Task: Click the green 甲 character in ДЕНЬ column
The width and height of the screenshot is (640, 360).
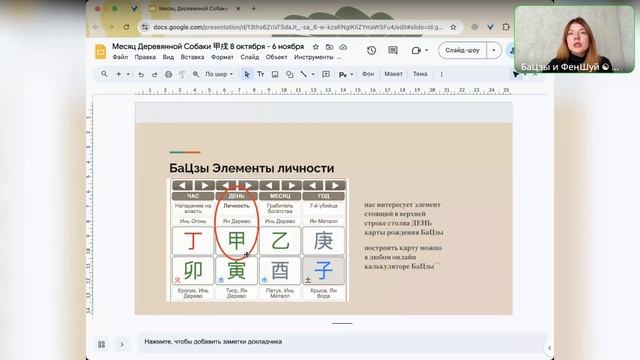Action: [x=236, y=241]
